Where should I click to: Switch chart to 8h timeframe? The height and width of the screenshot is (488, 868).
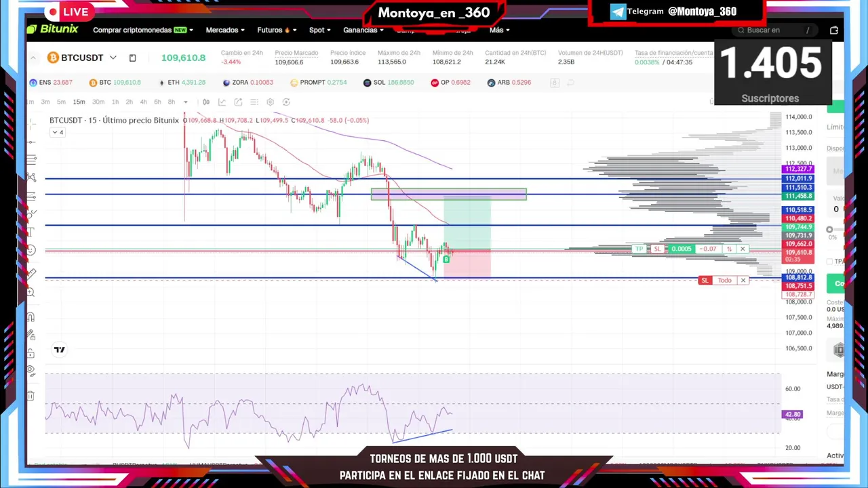[x=172, y=102]
